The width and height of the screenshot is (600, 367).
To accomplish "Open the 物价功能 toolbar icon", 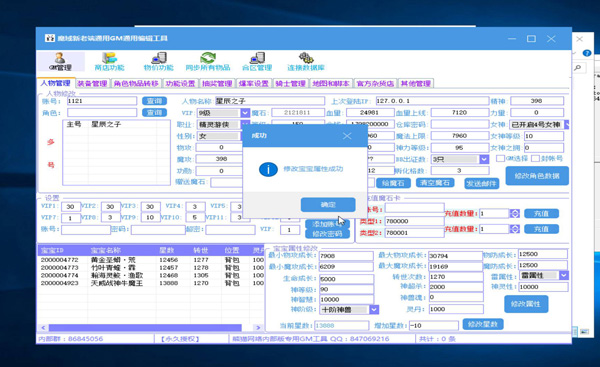I will pyautogui.click(x=158, y=62).
